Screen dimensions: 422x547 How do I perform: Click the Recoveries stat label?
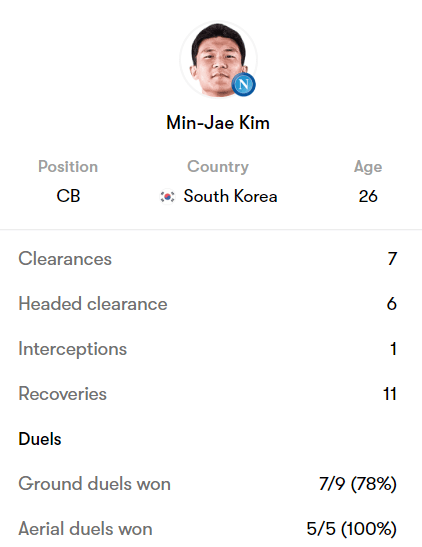point(62,394)
